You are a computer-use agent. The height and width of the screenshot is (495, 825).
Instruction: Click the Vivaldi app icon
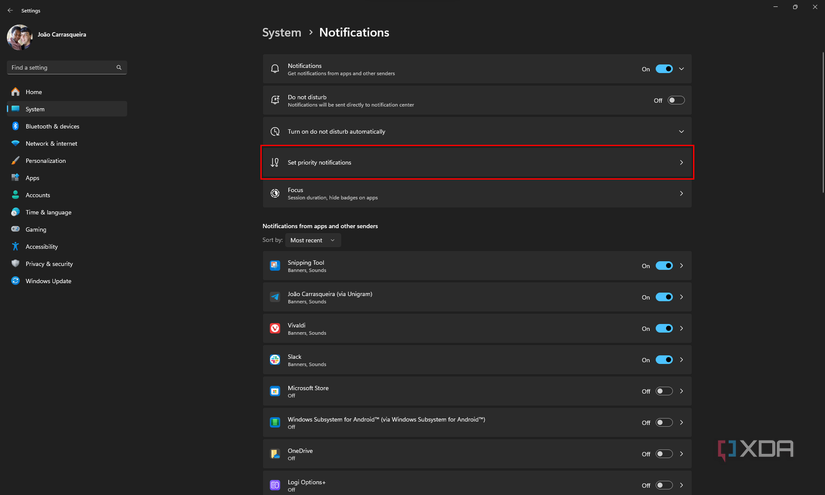point(275,328)
